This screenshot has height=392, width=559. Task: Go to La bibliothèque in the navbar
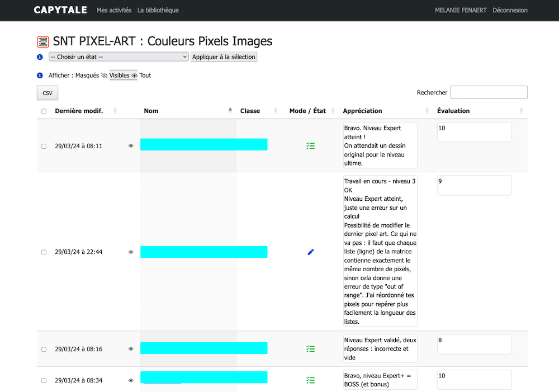[x=158, y=10]
